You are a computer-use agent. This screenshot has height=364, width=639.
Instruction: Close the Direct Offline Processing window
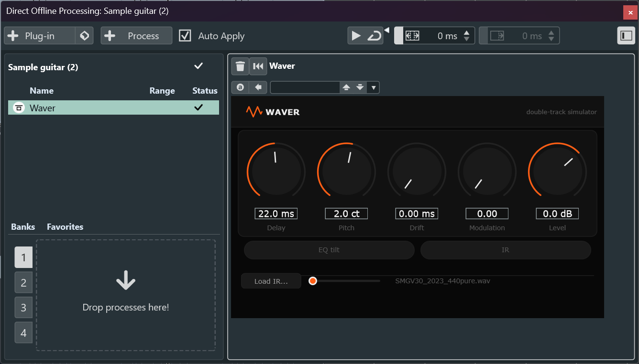pyautogui.click(x=630, y=12)
